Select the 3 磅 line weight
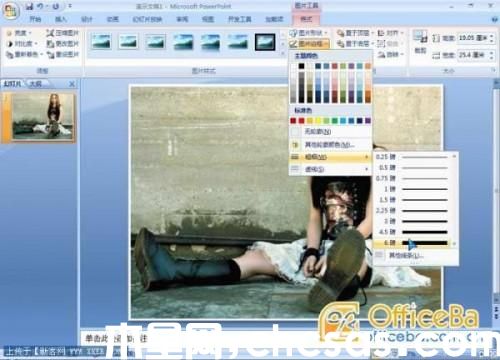500x360 pixels. click(x=413, y=221)
